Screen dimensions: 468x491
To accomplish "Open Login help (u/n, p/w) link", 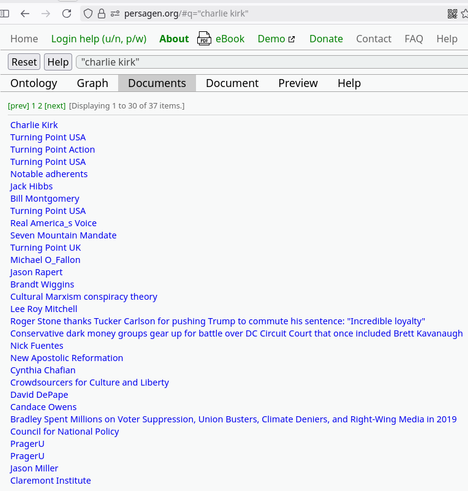I will pos(99,39).
